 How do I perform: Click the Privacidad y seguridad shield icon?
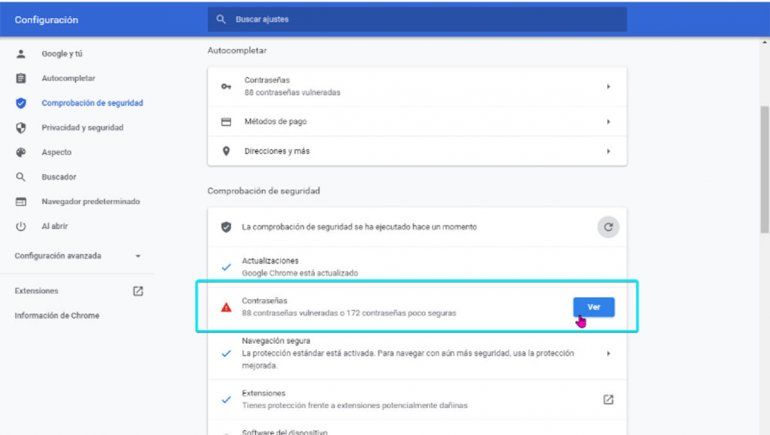21,128
